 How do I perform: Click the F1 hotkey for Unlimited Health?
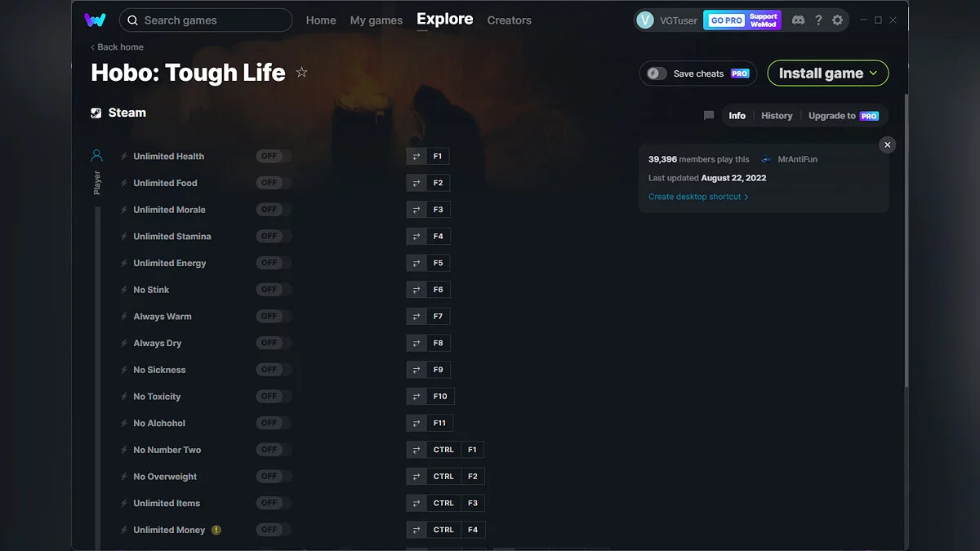438,156
